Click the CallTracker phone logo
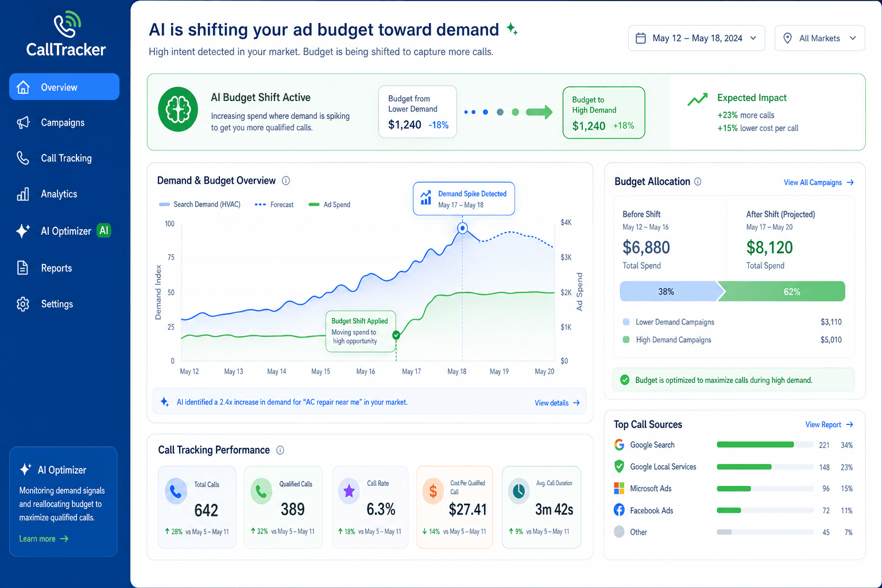 coord(67,24)
